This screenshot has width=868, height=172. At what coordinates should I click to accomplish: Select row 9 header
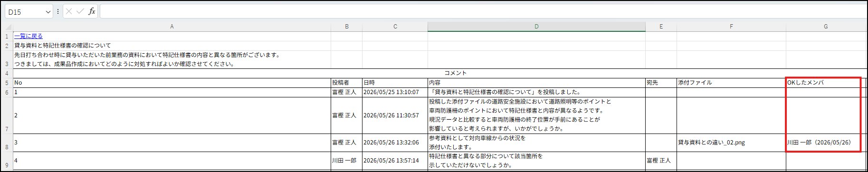click(7, 161)
